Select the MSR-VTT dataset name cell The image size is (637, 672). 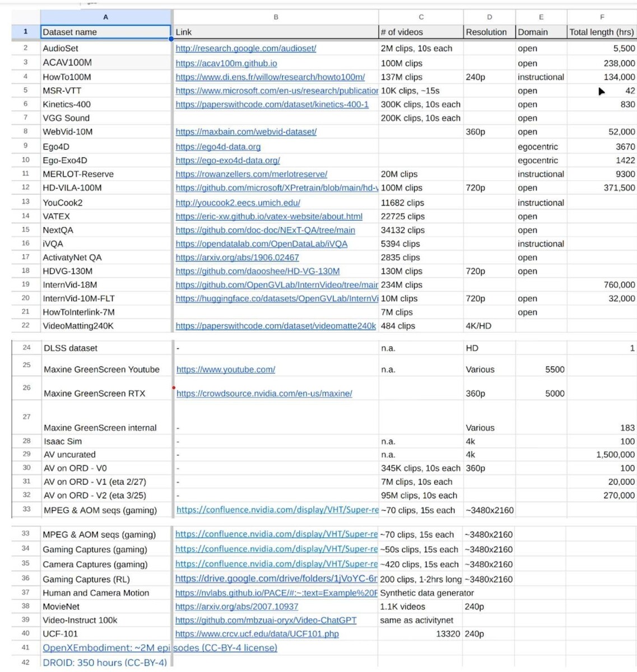(105, 90)
